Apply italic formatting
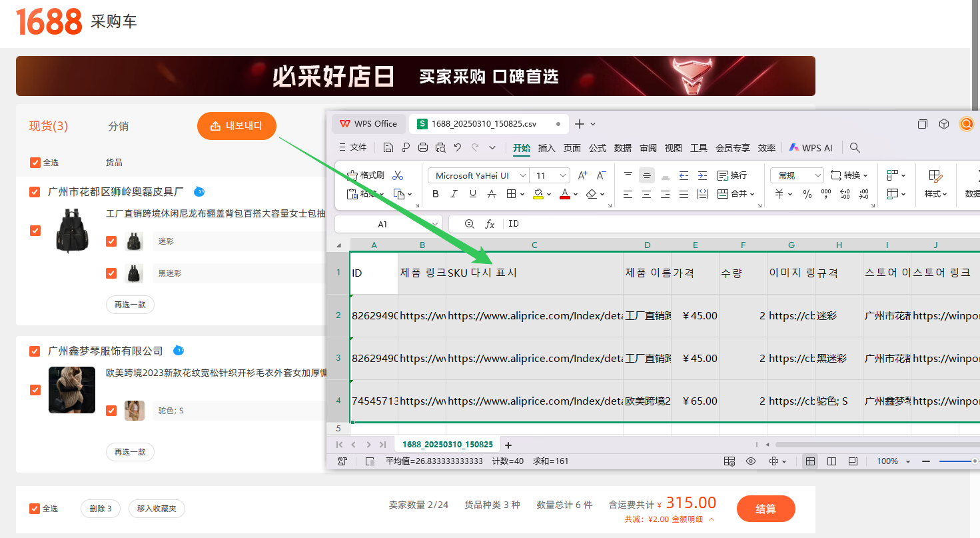 454,194
